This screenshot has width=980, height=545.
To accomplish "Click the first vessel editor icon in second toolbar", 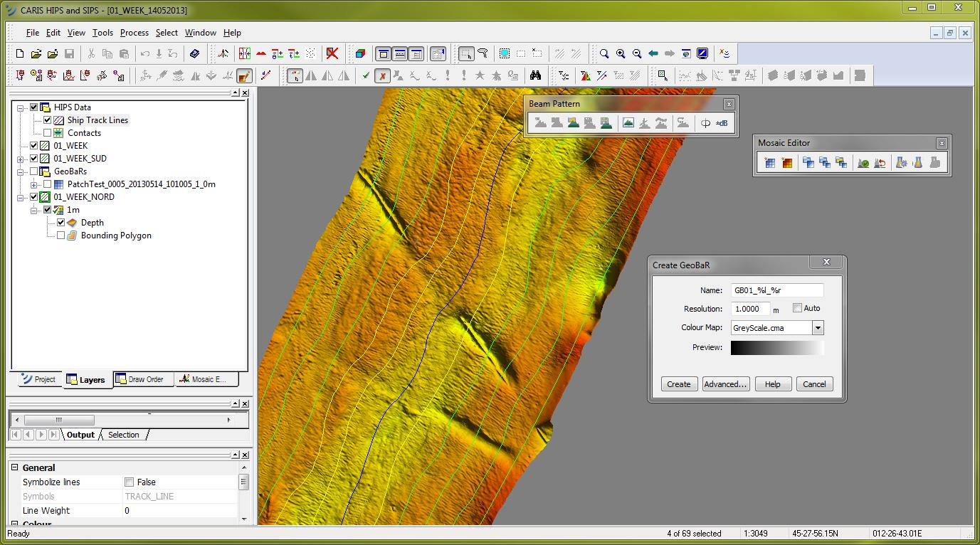I will (x=20, y=75).
